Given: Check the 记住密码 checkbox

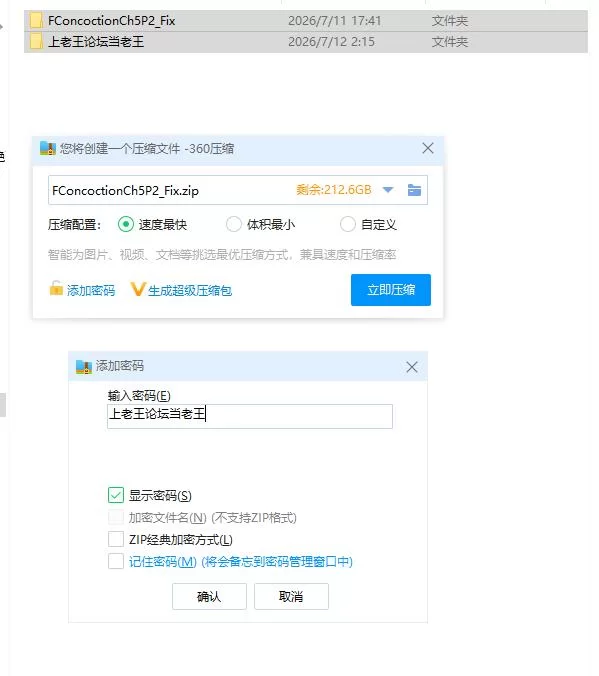Looking at the screenshot, I should pos(116,561).
